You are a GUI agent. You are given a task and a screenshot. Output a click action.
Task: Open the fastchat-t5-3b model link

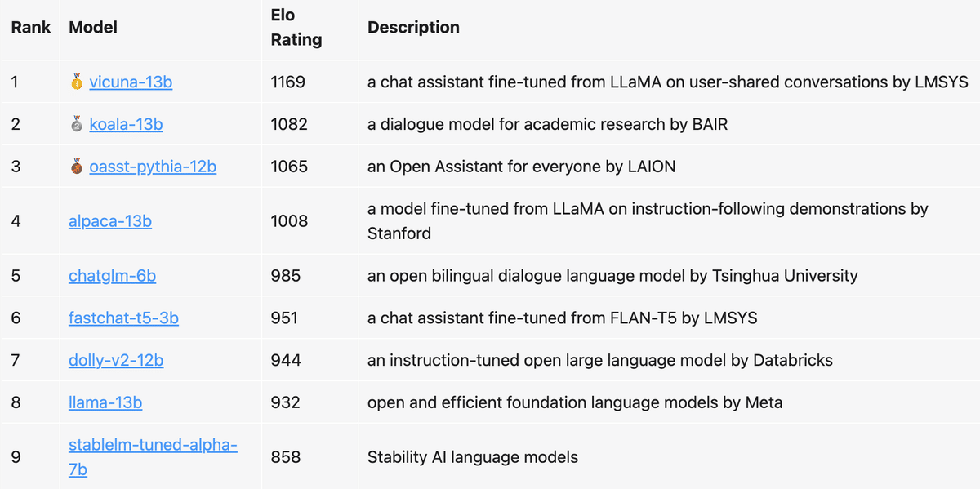click(x=123, y=318)
